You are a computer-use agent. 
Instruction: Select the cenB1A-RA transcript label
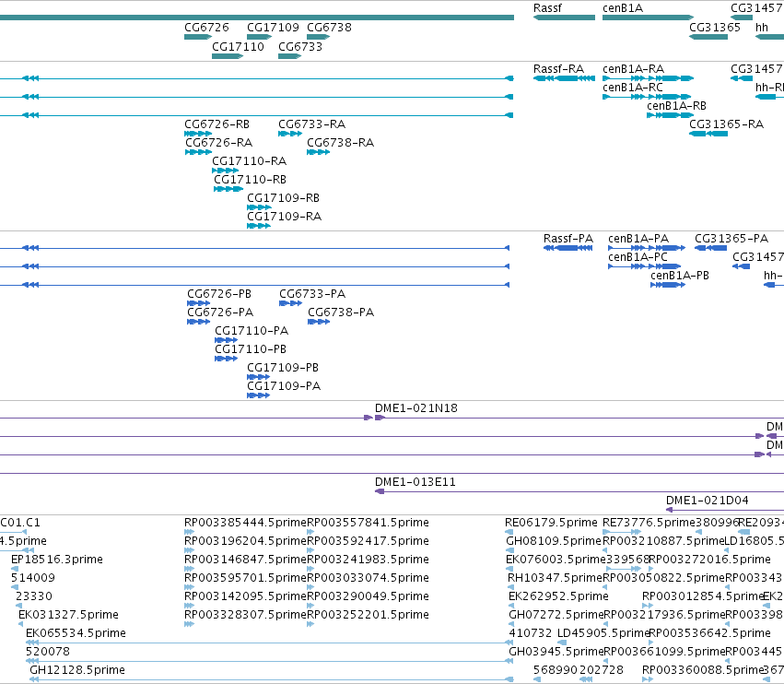coord(634,68)
